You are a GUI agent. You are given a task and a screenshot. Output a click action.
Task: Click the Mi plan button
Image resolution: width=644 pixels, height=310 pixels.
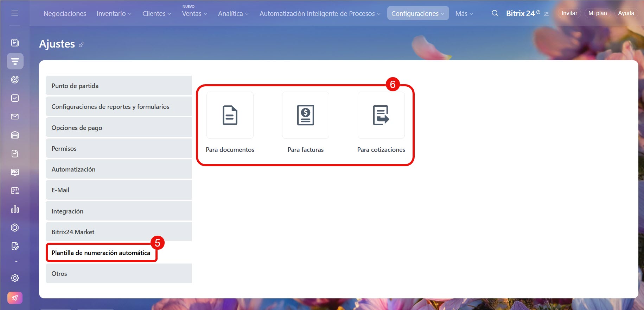(x=597, y=13)
